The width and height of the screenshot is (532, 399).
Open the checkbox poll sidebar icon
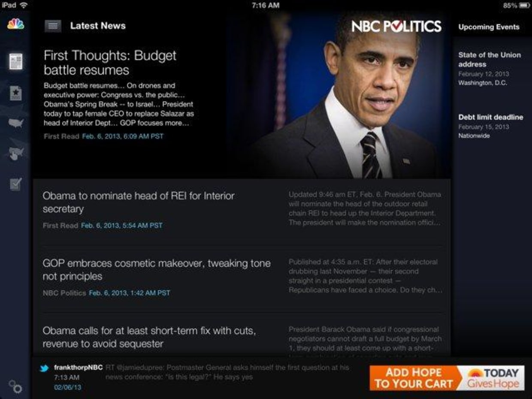click(16, 184)
